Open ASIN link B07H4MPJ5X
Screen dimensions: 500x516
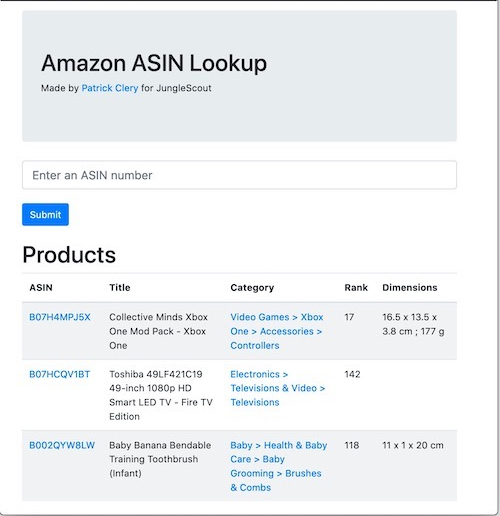click(60, 317)
